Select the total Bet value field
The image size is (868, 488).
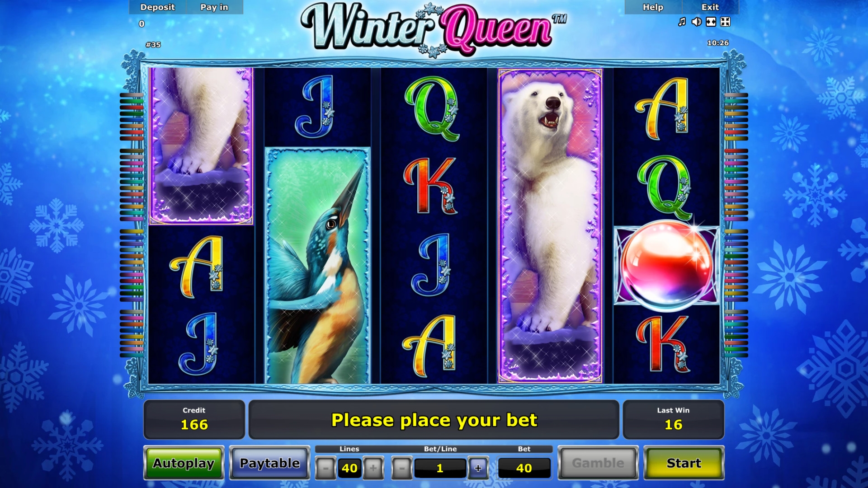point(524,468)
